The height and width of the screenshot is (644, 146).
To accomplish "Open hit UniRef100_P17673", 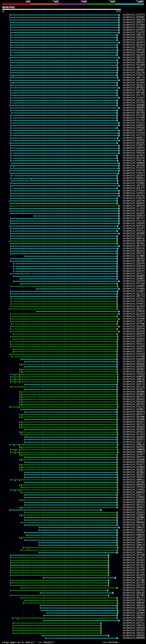I will click(134, 15).
